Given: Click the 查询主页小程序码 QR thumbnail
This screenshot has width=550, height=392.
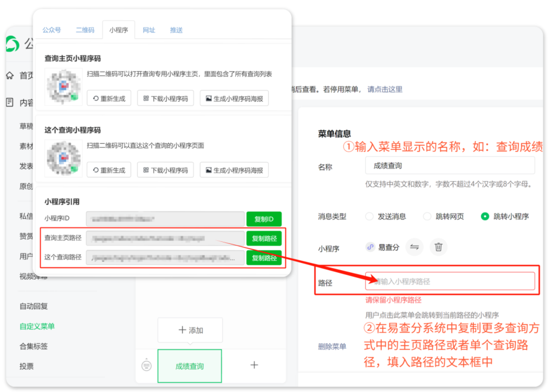Looking at the screenshot, I should coord(63,86).
